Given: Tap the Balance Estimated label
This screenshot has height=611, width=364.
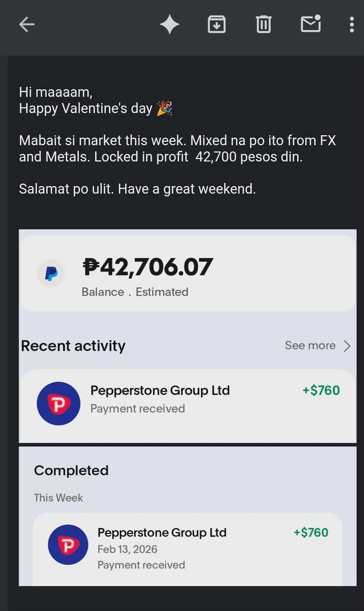Looking at the screenshot, I should [x=135, y=292].
